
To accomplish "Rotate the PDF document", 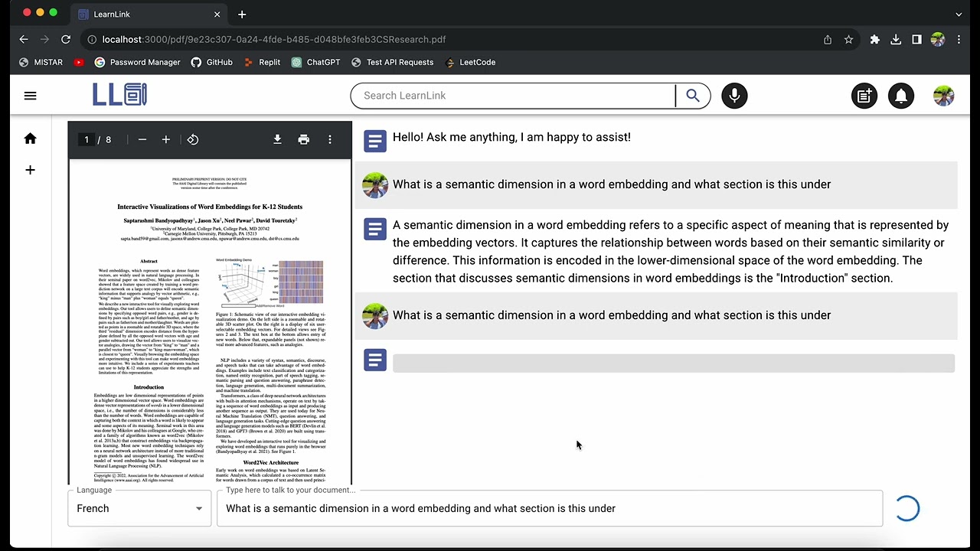I will (193, 139).
